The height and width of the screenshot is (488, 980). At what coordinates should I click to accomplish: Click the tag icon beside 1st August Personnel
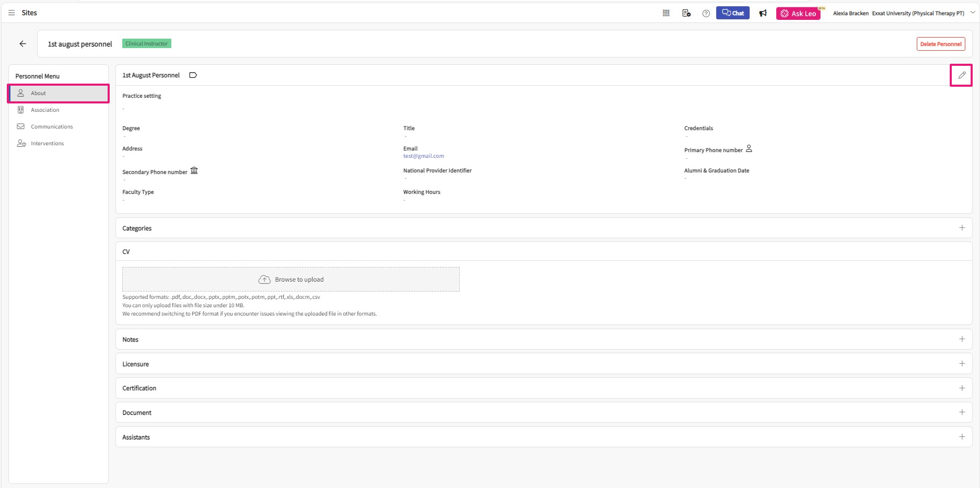[193, 75]
